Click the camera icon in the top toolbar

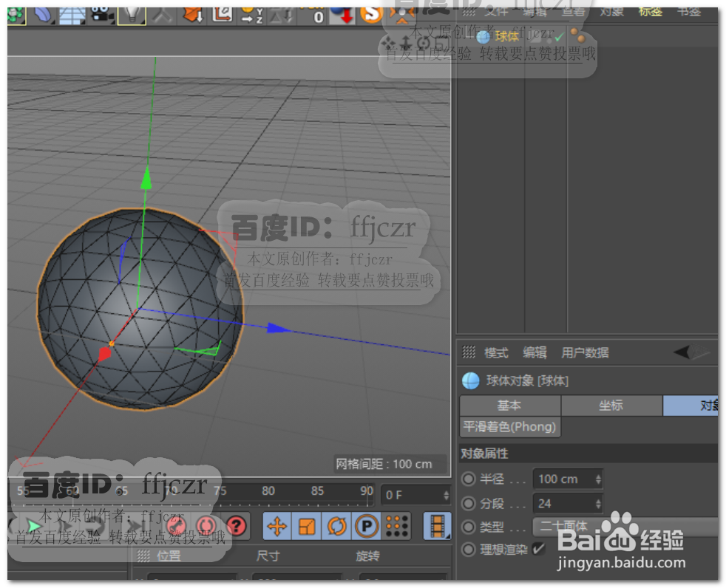tap(101, 15)
